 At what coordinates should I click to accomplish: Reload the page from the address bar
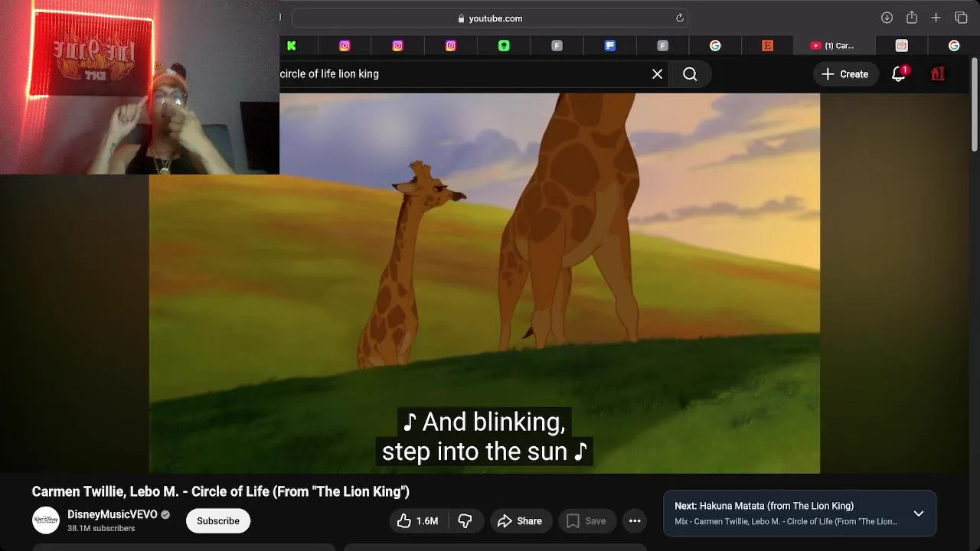coord(679,18)
